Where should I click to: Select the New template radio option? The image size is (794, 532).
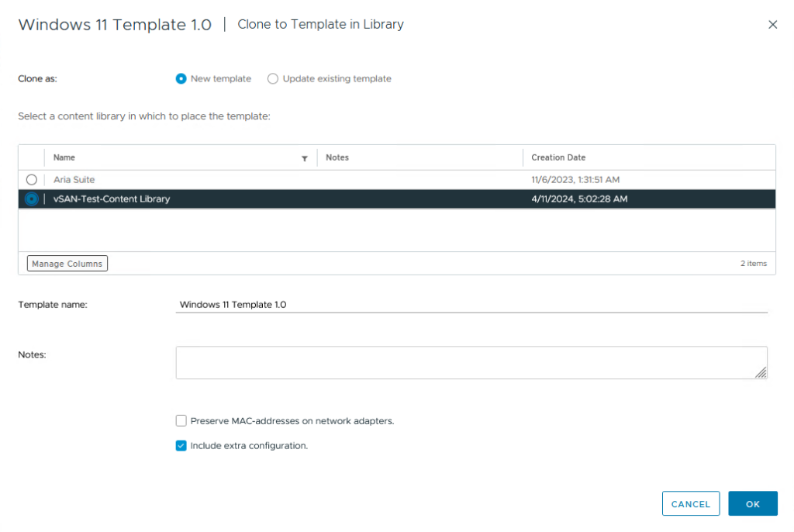point(181,78)
